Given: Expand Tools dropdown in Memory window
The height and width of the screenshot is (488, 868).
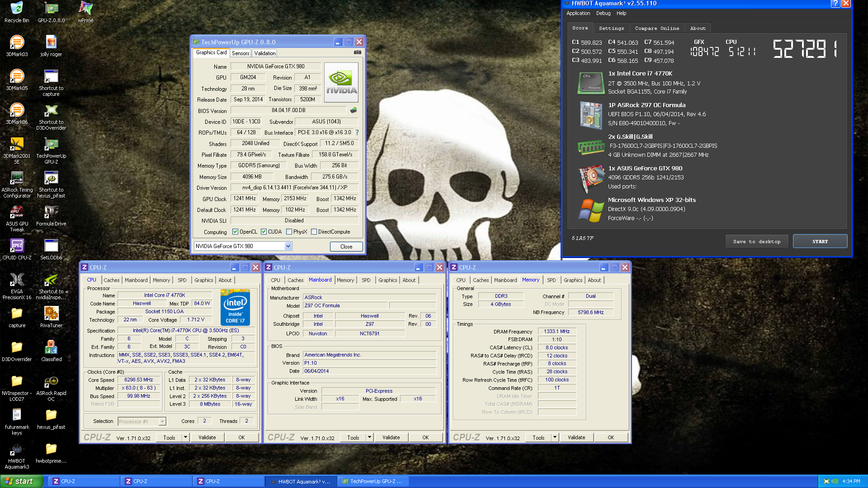Looking at the screenshot, I should coord(555,437).
